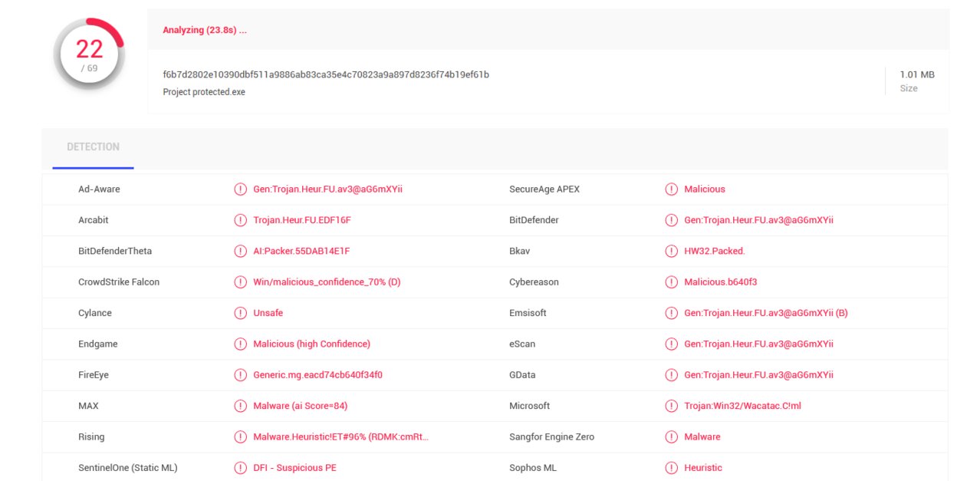Select the BitDefenderTheta engine name

point(115,251)
